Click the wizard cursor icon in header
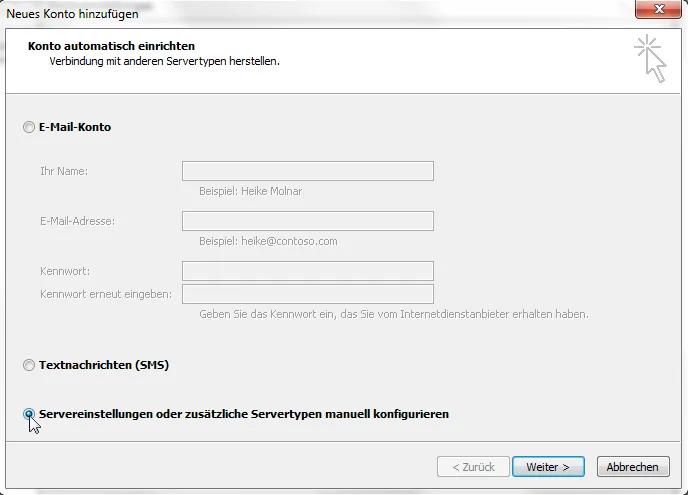688x495 pixels. point(649,58)
